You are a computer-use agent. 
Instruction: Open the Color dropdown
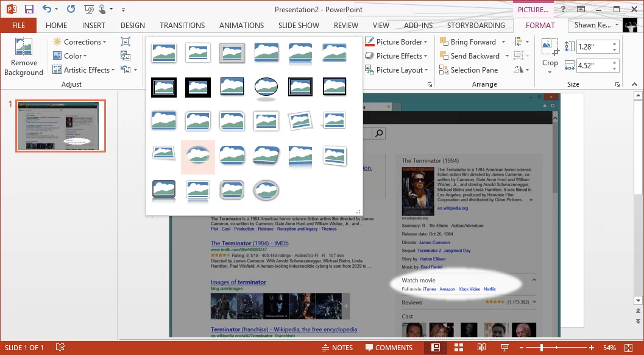(70, 56)
